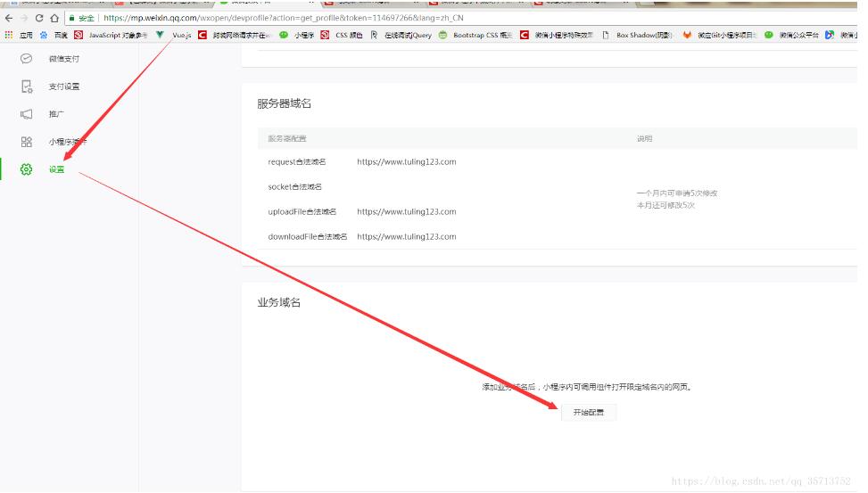868x493 pixels.
Task: Open the JavaScript 对象 bookmark
Action: (x=112, y=35)
